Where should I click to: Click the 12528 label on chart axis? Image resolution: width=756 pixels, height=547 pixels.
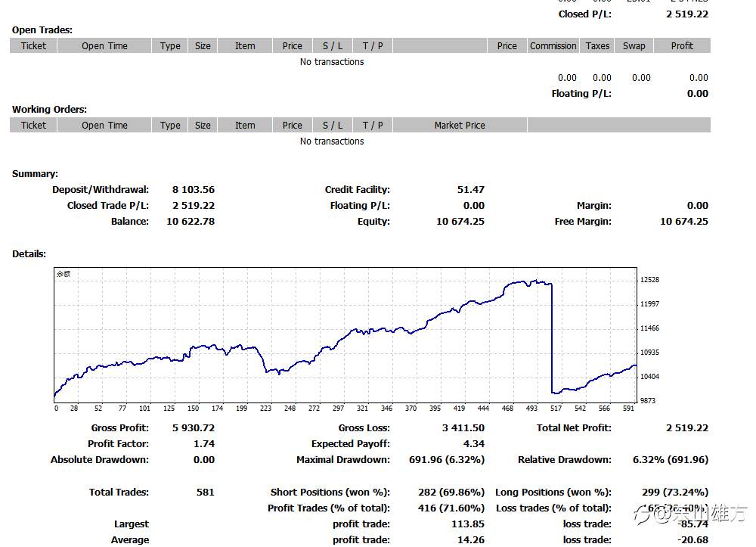(x=649, y=280)
